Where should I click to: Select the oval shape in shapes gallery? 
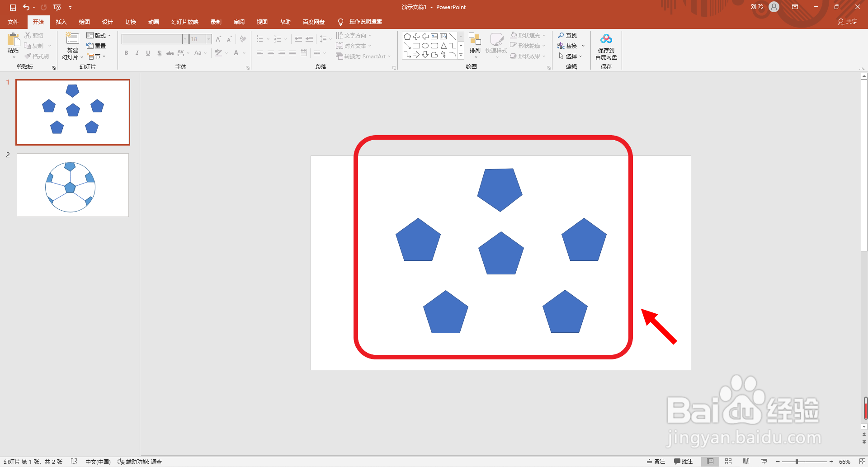[x=425, y=46]
